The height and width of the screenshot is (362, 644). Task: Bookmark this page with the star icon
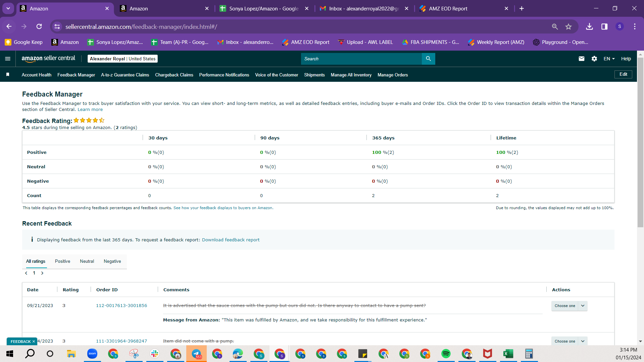(568, 26)
